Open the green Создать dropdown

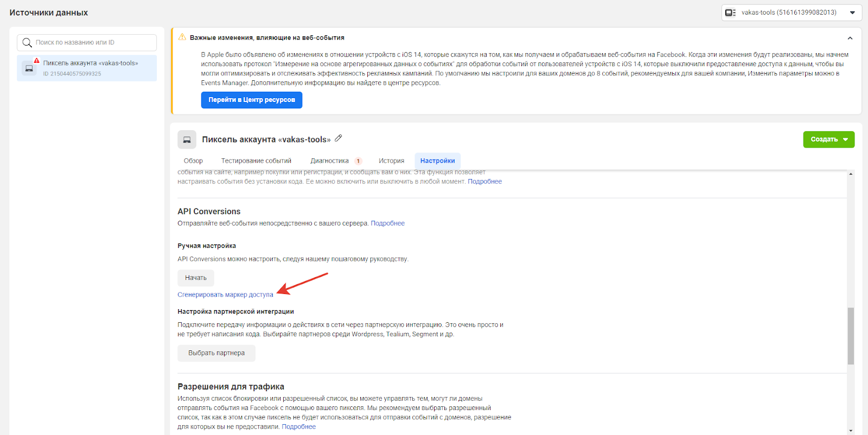pos(828,139)
